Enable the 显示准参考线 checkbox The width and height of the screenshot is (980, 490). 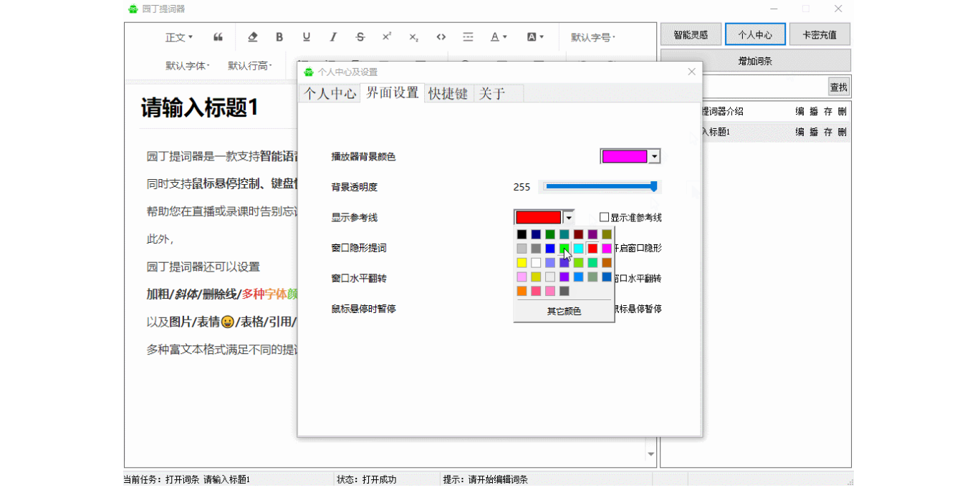coord(605,217)
